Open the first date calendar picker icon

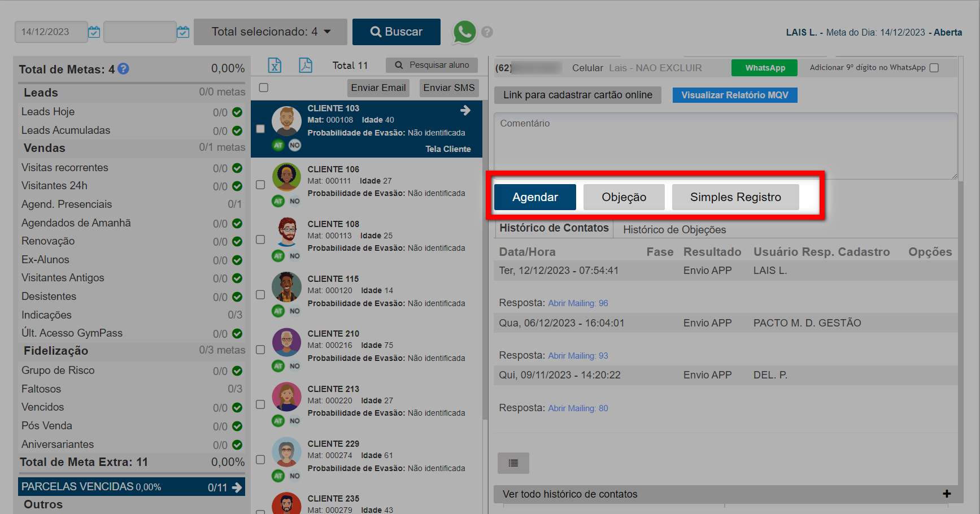tap(94, 32)
